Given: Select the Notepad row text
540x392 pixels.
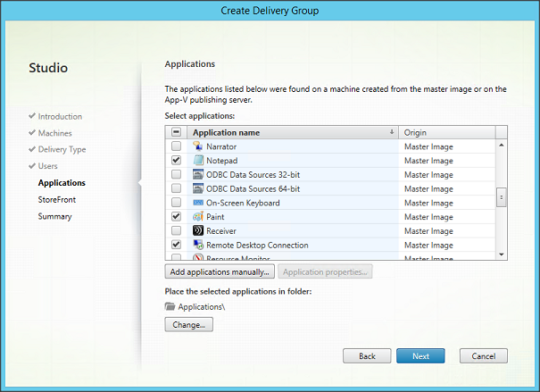Looking at the screenshot, I should 221,161.
